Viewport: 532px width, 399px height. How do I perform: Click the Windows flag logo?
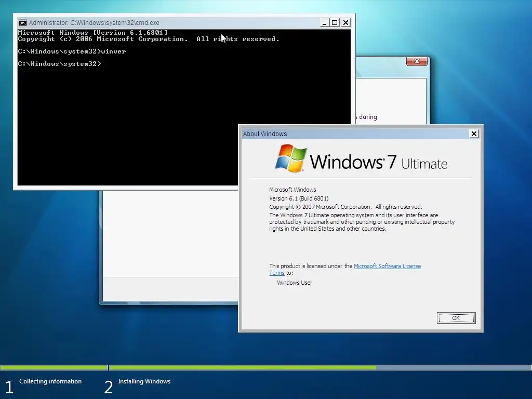coord(291,158)
